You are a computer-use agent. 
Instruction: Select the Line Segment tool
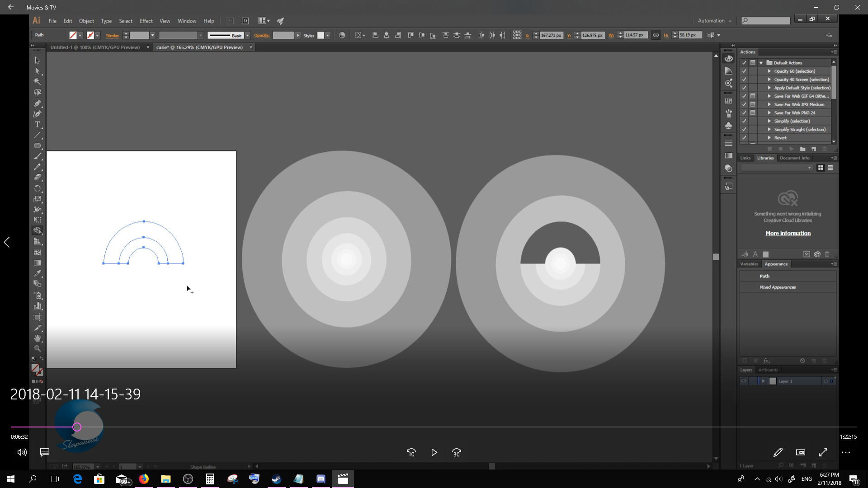click(38, 135)
